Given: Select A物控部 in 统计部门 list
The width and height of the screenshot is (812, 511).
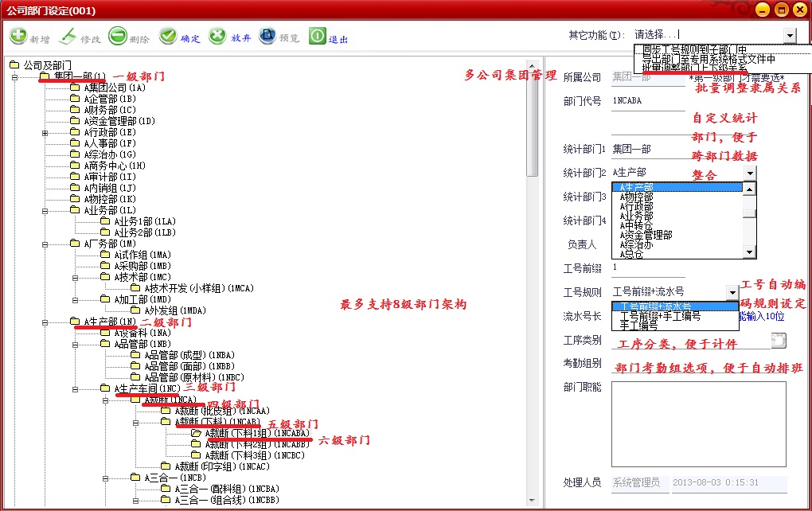Looking at the screenshot, I should pos(636,197).
